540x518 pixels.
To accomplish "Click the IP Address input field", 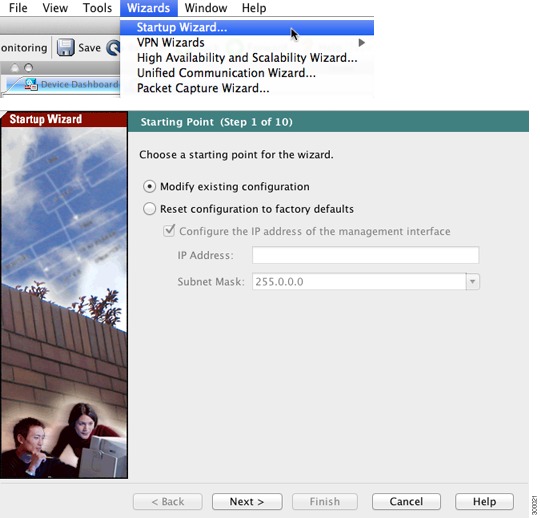I will tap(365, 255).
